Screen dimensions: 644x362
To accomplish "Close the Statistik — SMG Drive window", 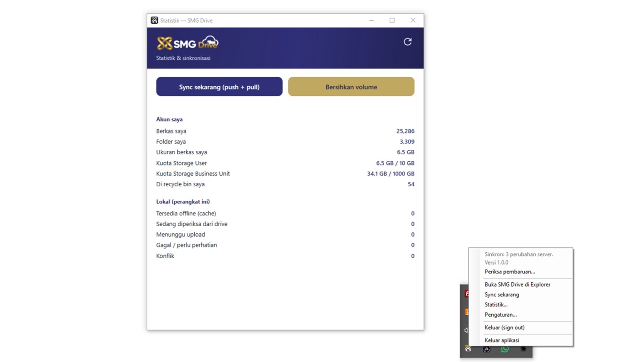I will (x=413, y=20).
